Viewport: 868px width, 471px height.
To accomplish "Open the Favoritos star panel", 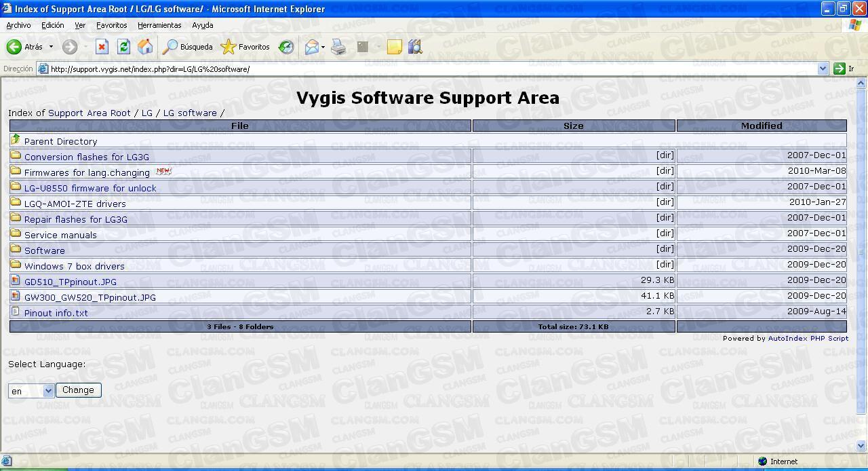I will [245, 47].
